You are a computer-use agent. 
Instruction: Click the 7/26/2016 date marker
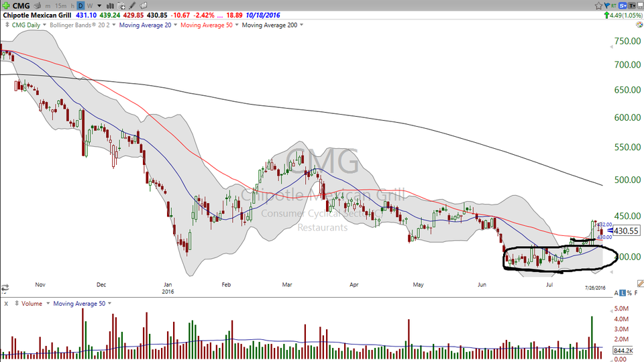point(595,288)
